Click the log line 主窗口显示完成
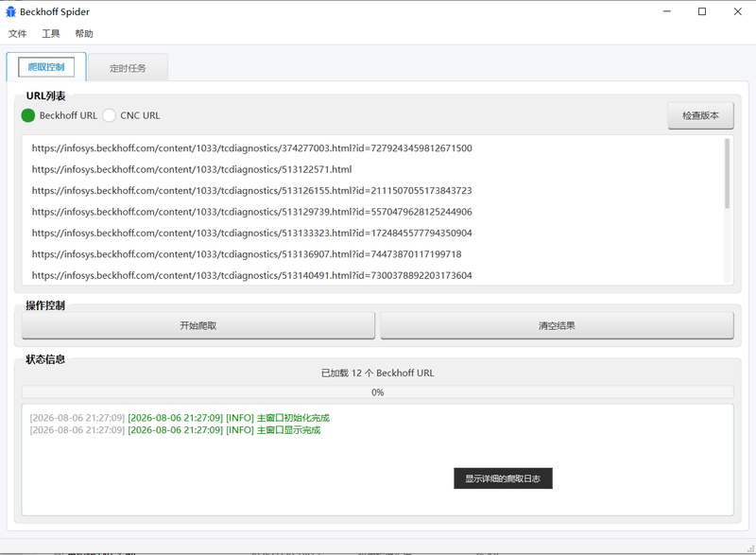 (x=175, y=429)
